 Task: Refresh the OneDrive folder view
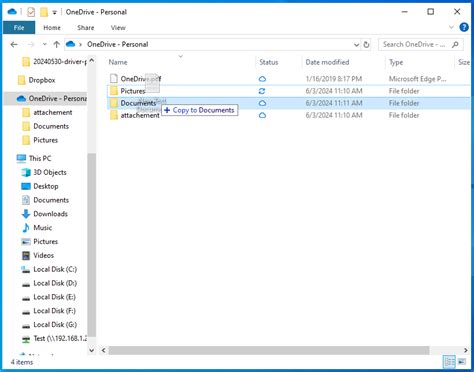click(x=366, y=45)
